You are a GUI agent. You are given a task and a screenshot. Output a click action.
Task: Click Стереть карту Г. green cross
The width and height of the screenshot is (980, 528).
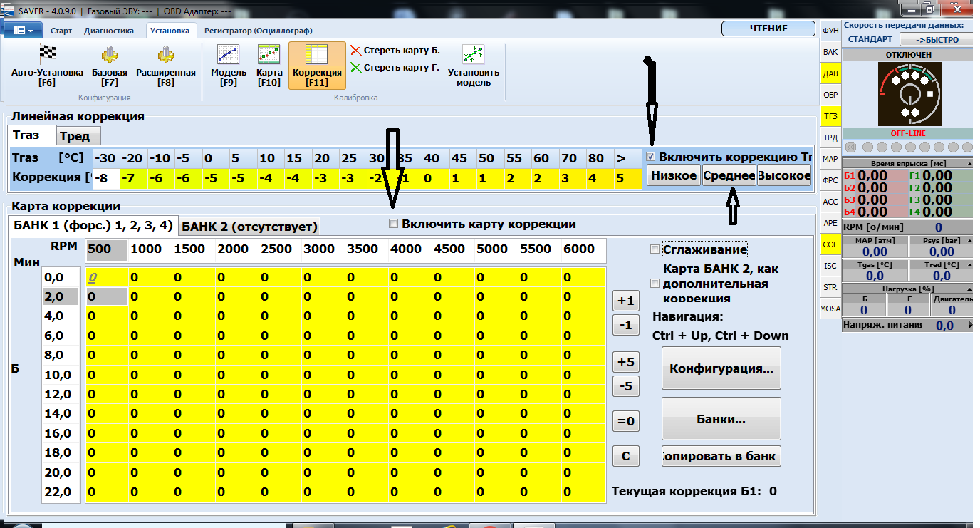(x=356, y=68)
